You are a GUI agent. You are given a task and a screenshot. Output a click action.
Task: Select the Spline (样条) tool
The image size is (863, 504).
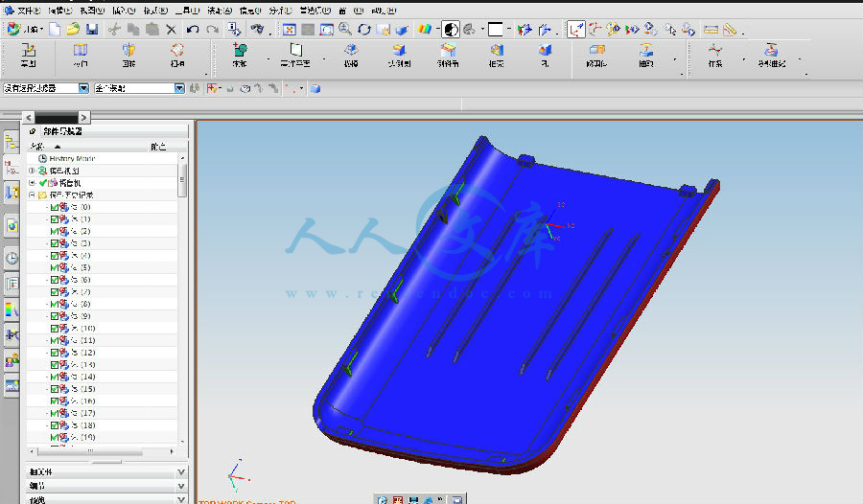(x=715, y=57)
